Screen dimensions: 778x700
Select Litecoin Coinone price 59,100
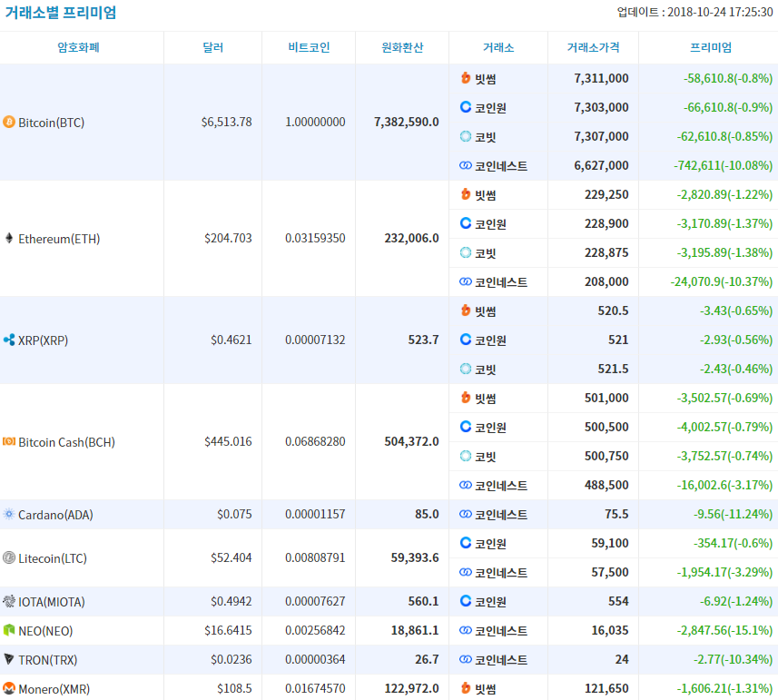tap(610, 543)
